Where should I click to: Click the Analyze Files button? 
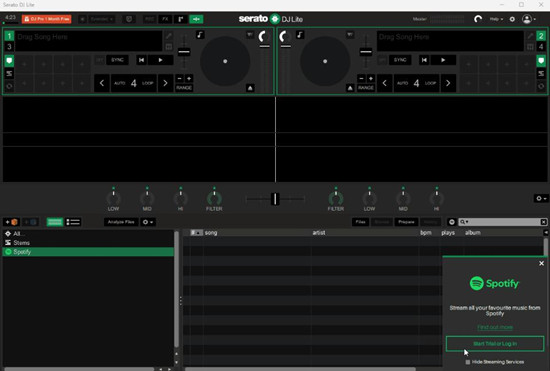pos(121,222)
